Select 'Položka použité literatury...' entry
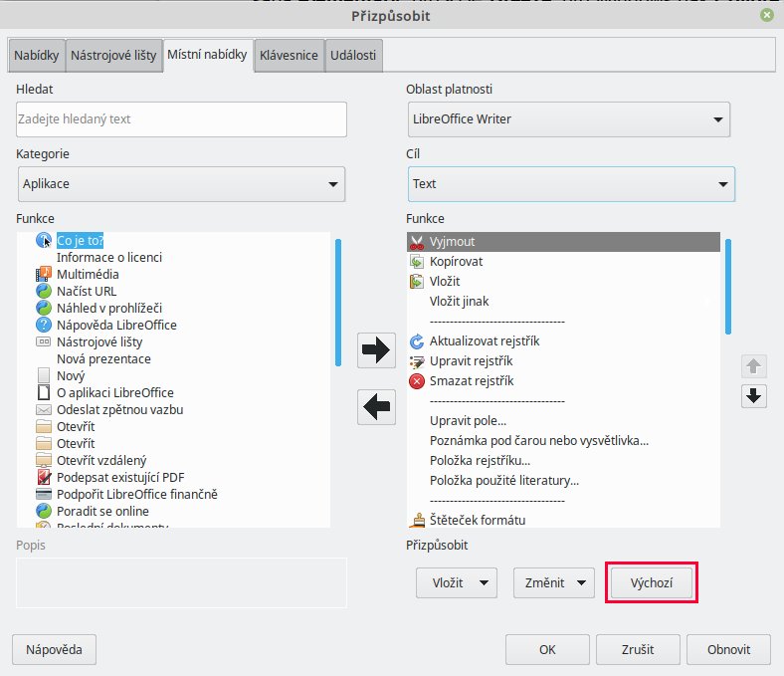This screenshot has width=784, height=676. click(504, 481)
